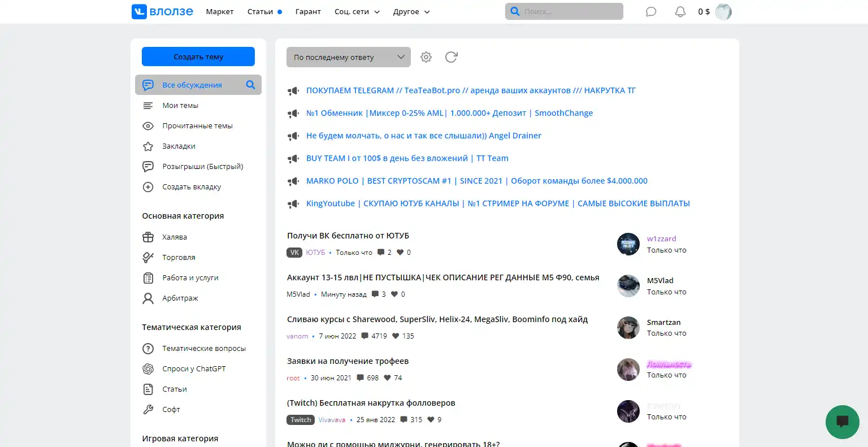Refresh the thread list
Screen dimensions: 868x447
451,57
